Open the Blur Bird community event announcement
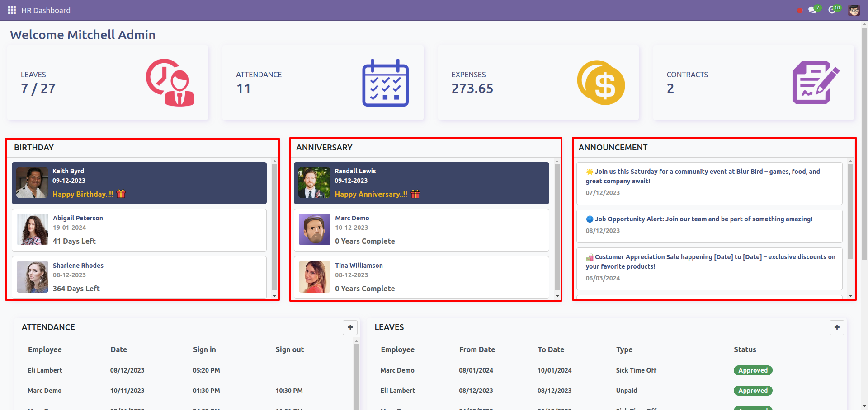This screenshot has height=410, width=868. click(x=709, y=183)
